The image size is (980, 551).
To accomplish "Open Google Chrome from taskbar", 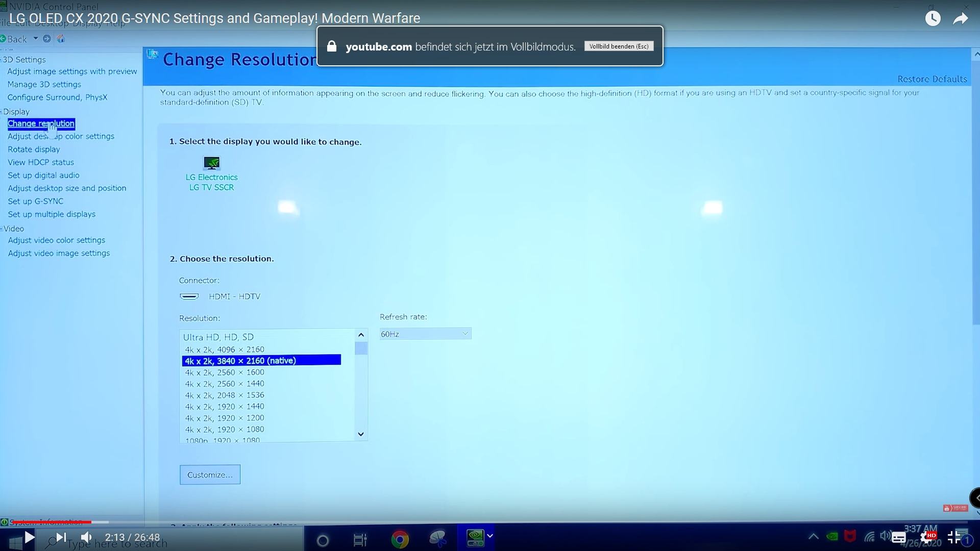I will (x=400, y=539).
